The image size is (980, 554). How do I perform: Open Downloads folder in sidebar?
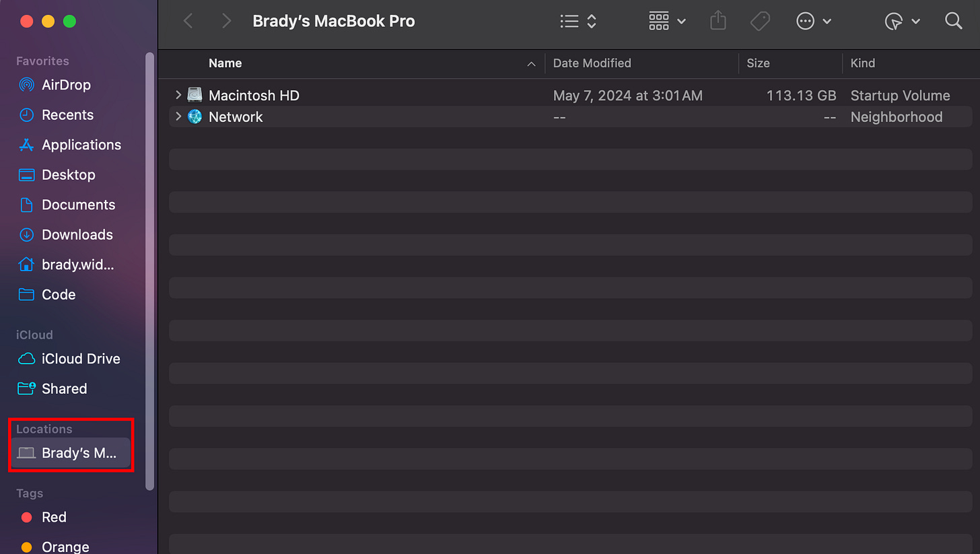click(77, 235)
